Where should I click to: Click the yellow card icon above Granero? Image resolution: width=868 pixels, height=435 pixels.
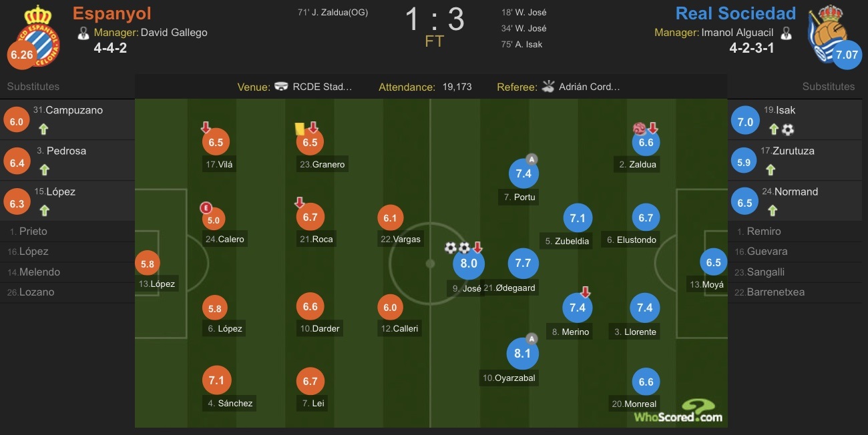pyautogui.click(x=300, y=127)
